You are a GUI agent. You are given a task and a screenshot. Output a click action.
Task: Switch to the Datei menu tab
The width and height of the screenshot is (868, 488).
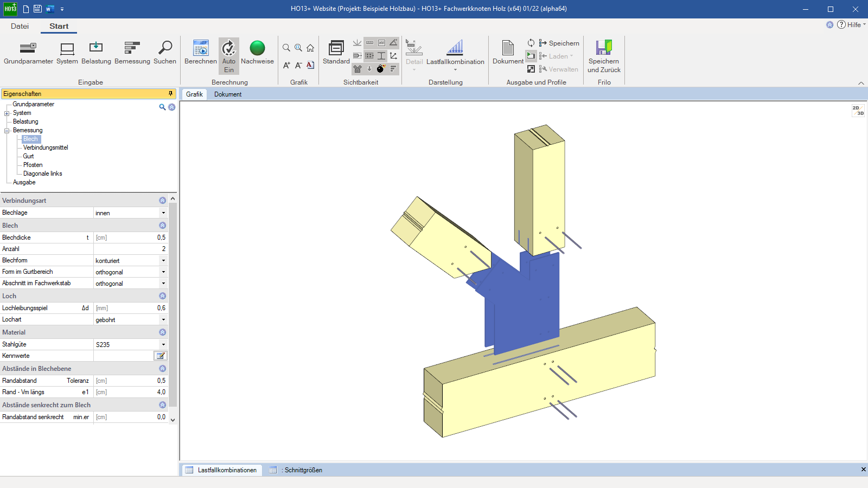click(20, 26)
